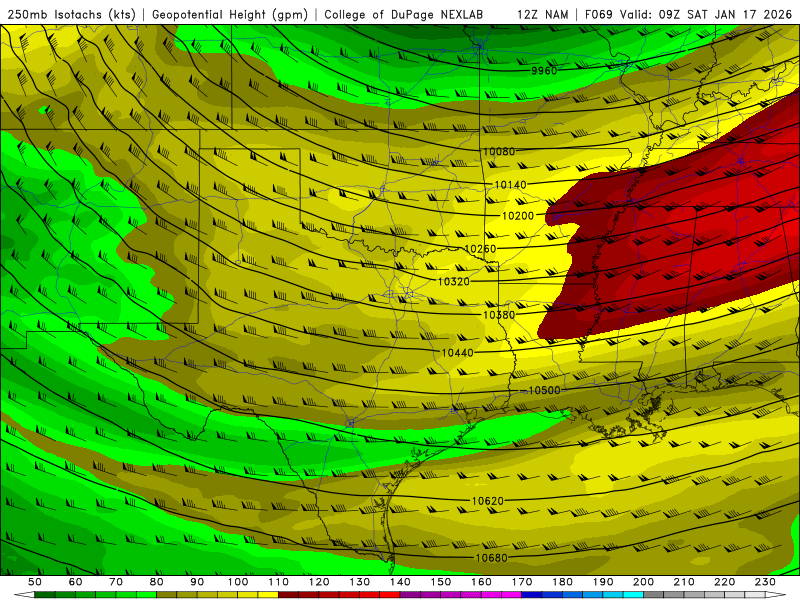
Task: Click the 12Z NAM model run label
Action: [543, 14]
